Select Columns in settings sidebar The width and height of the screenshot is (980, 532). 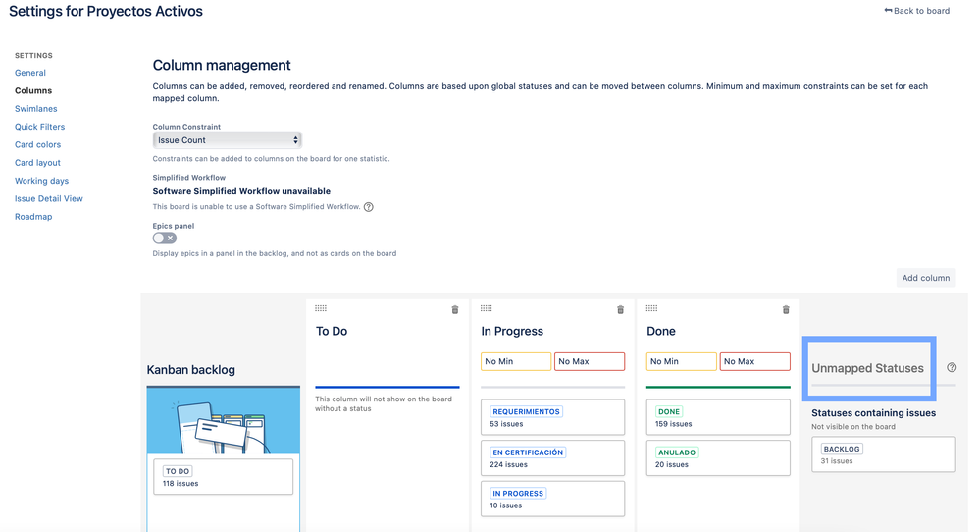point(33,90)
